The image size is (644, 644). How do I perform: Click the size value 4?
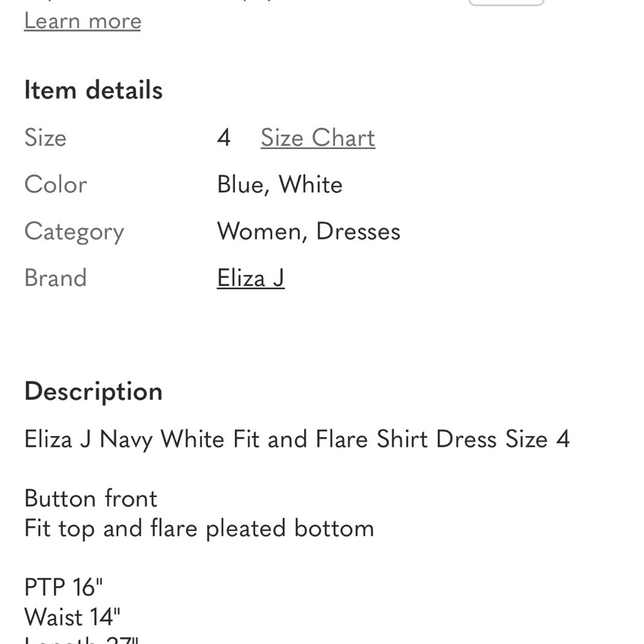[224, 138]
